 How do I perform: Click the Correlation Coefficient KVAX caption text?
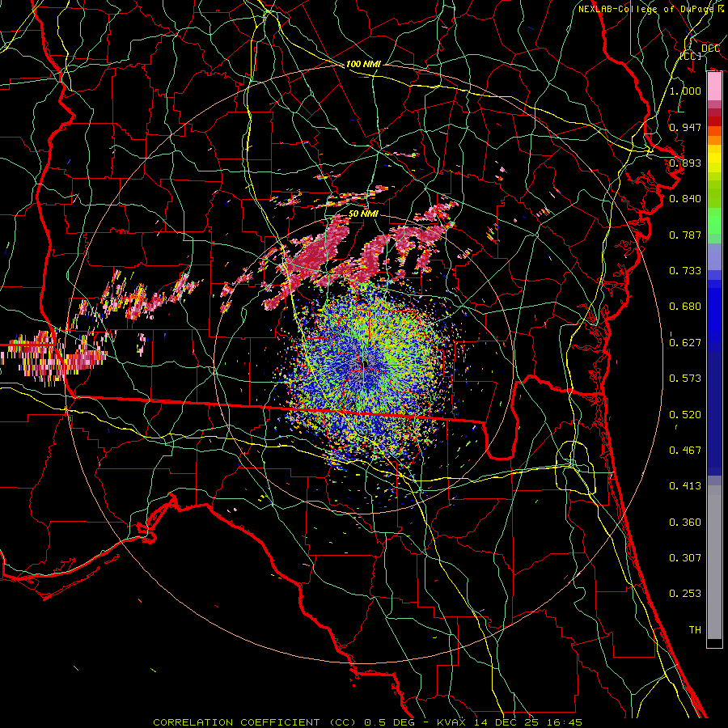click(x=367, y=722)
